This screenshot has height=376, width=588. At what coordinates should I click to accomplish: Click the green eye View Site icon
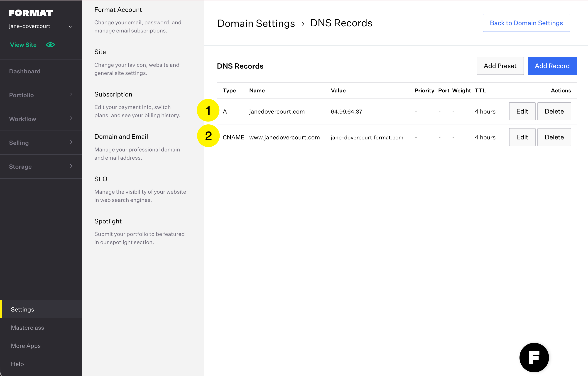51,45
